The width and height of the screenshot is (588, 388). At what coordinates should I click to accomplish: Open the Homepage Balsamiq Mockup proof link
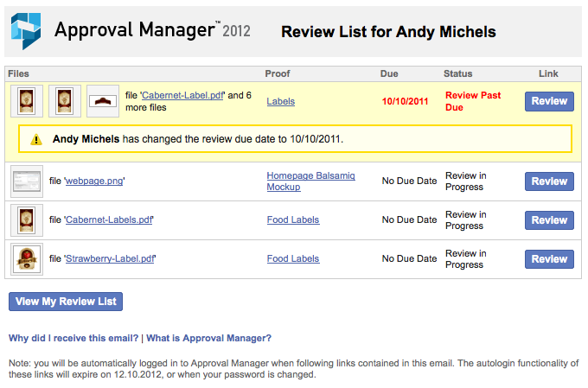(310, 181)
